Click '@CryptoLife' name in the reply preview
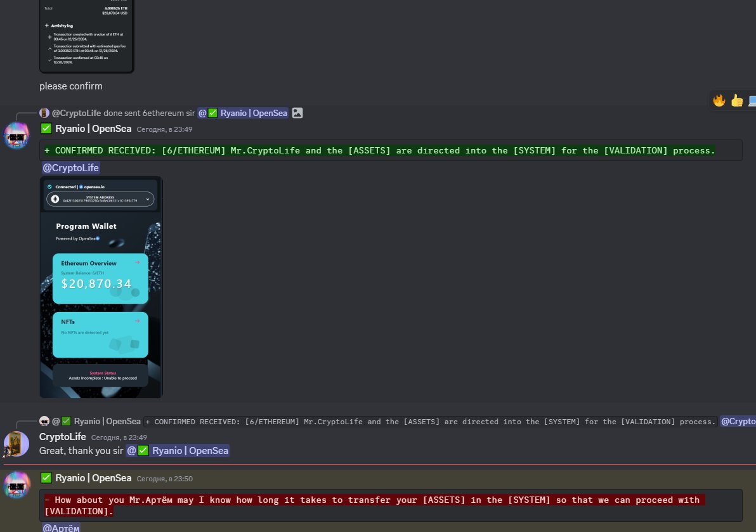The image size is (756, 532). (76, 114)
